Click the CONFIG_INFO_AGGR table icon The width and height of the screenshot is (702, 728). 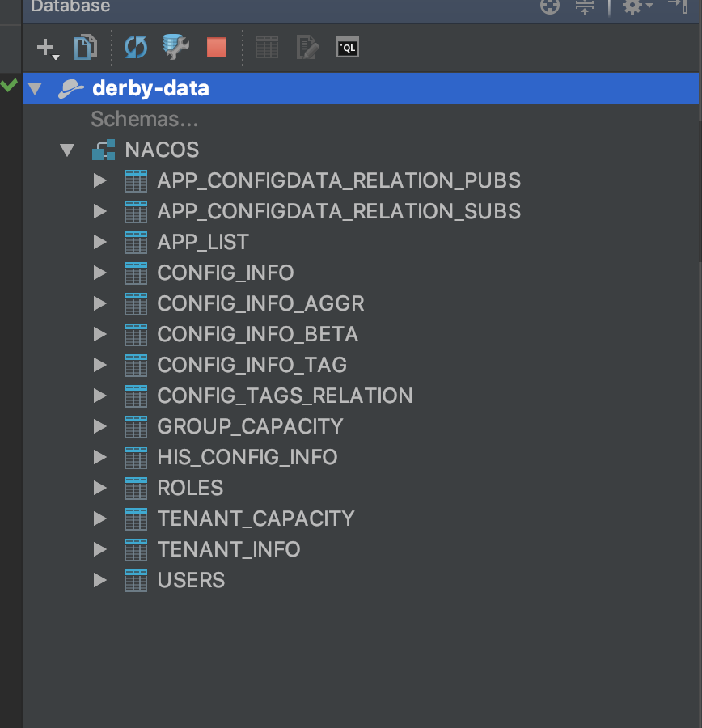point(136,303)
